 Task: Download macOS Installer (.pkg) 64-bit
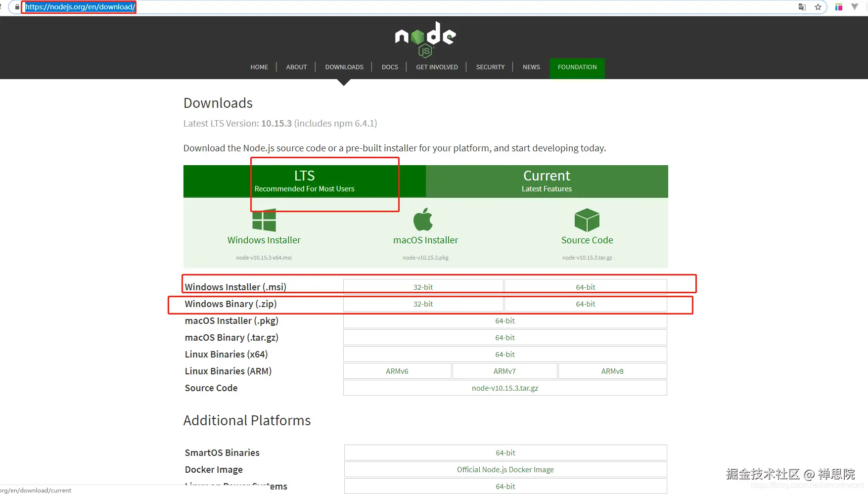[x=505, y=321]
